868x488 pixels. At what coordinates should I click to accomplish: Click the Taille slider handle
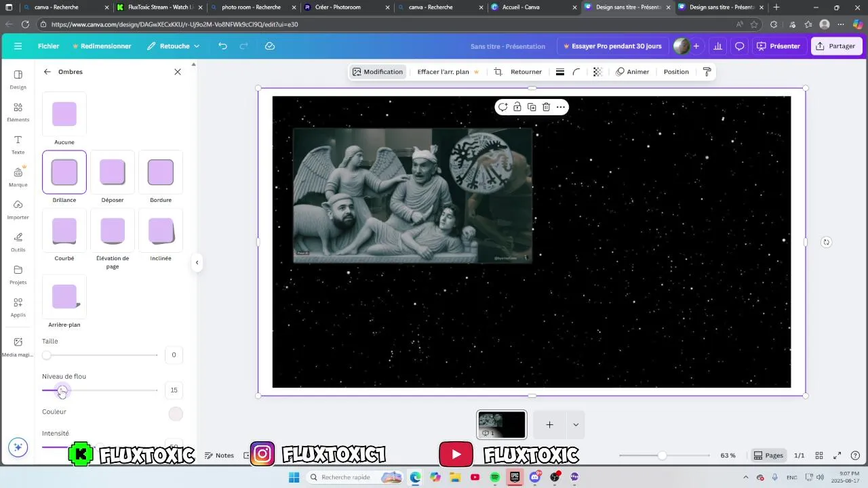tap(46, 355)
